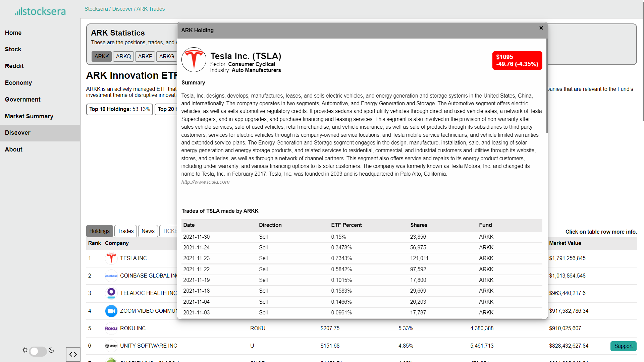Screen dimensions: 644x362
Task: Toggle the dark mode switch
Action: 38,351
